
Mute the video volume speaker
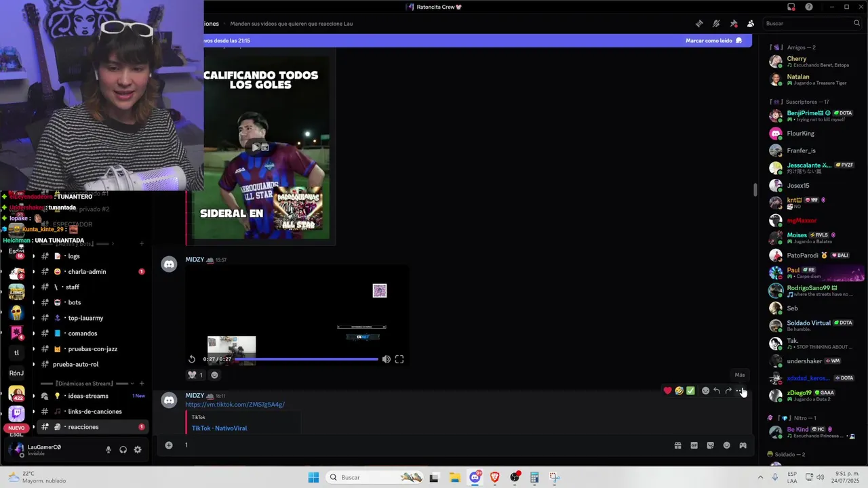coord(386,359)
